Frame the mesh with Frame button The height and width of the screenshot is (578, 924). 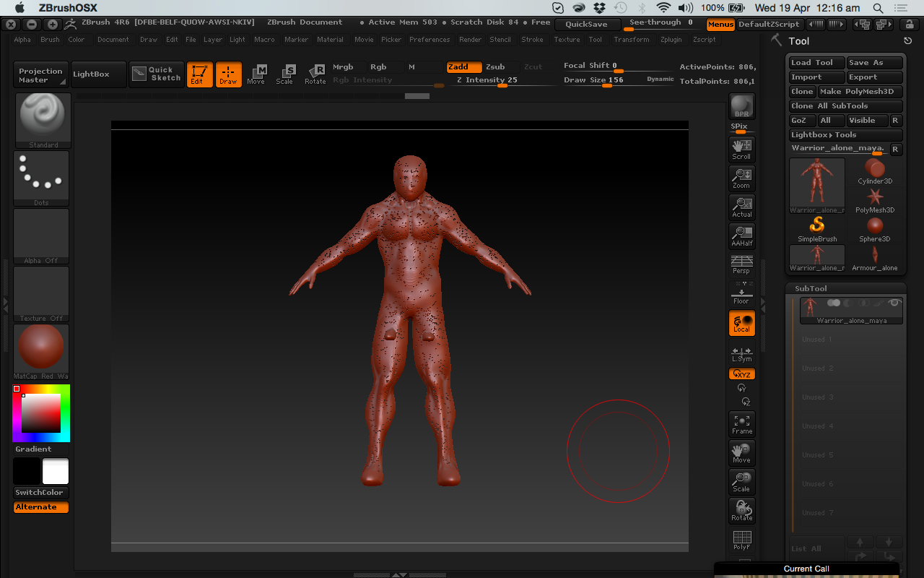[x=742, y=424]
